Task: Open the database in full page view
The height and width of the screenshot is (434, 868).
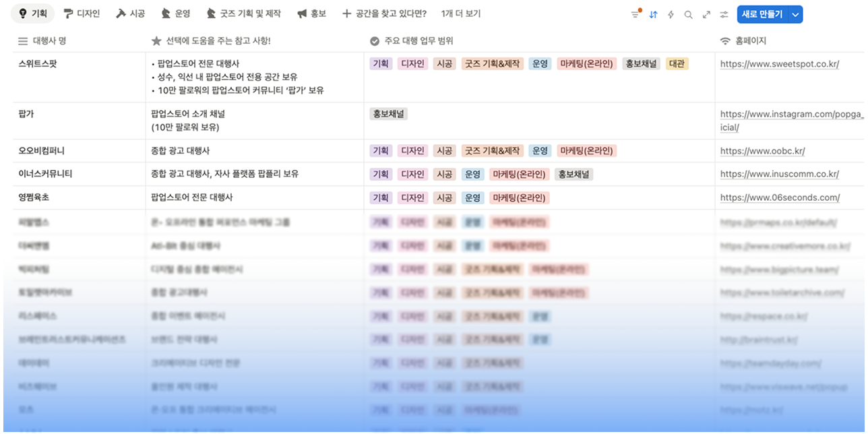Action: coord(706,14)
